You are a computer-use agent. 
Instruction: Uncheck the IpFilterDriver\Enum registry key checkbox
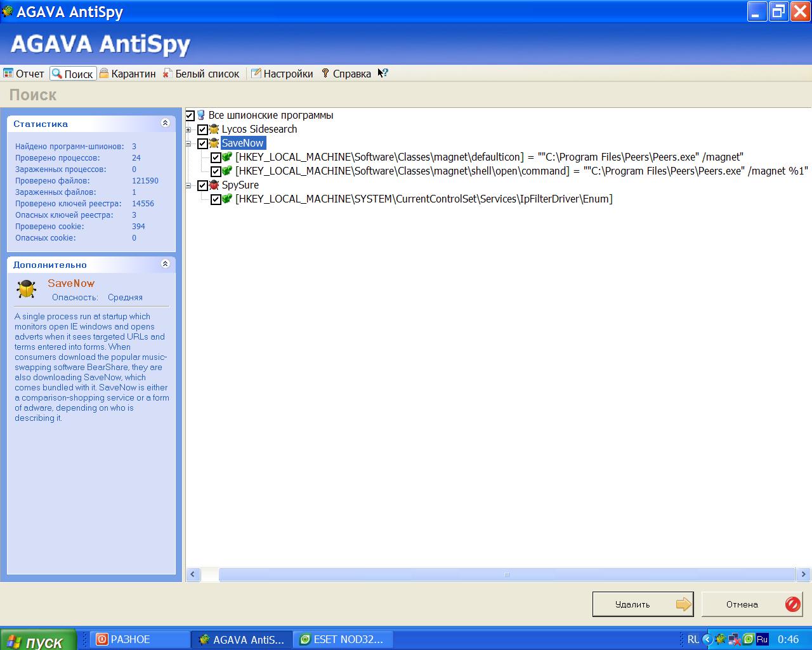tap(216, 199)
